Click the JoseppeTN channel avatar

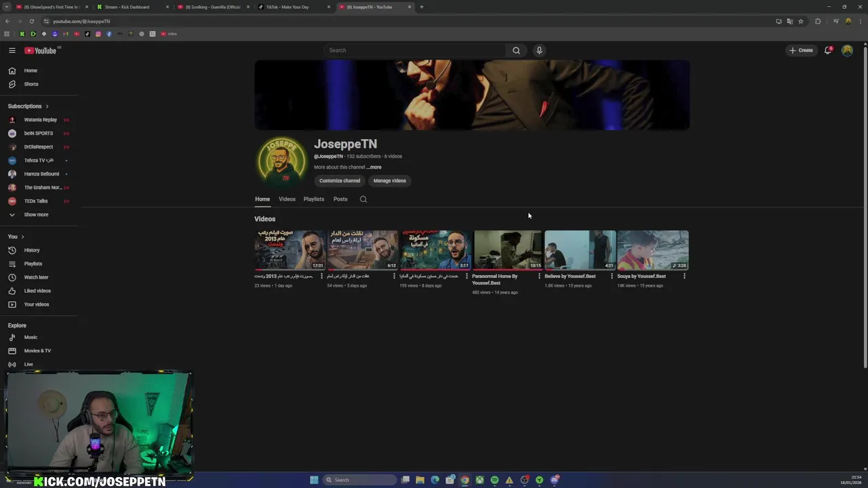click(x=281, y=161)
